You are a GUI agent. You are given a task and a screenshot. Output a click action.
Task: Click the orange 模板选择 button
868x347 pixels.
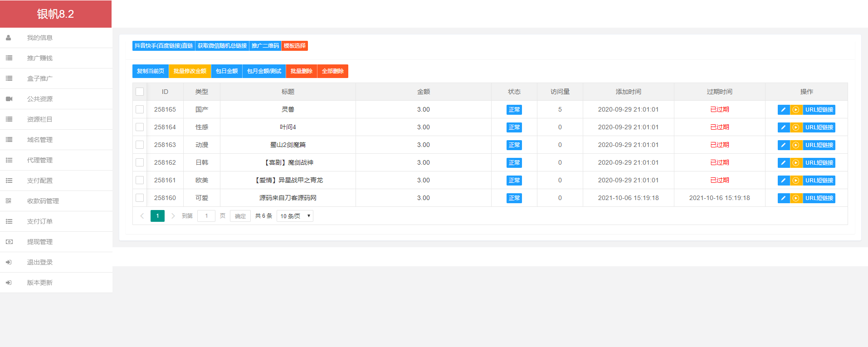pyautogui.click(x=295, y=46)
